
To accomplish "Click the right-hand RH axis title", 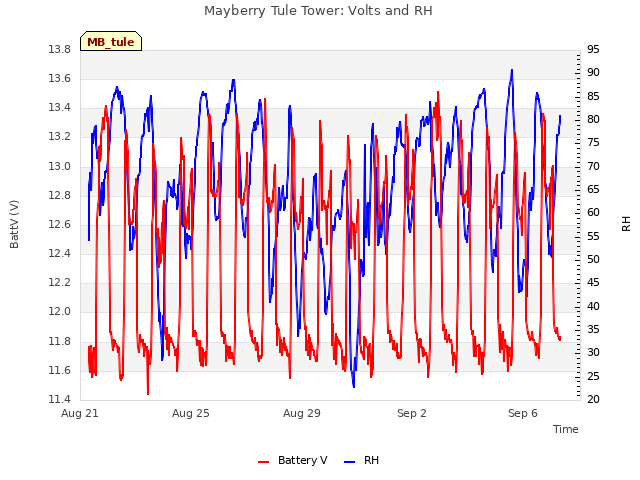I will point(626,224).
